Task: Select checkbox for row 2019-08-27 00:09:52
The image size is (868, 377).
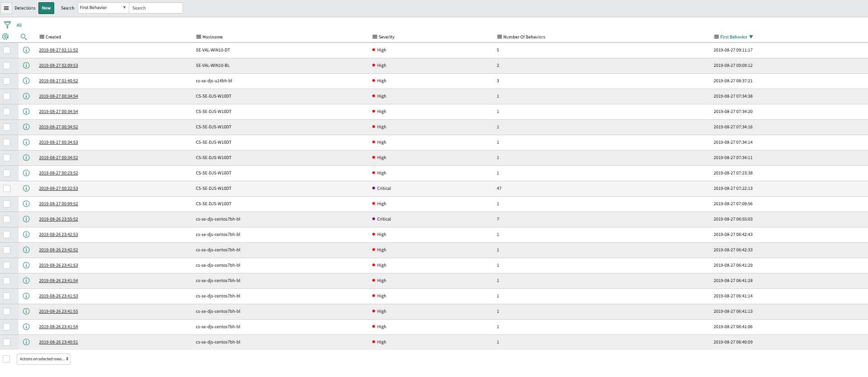Action: (x=7, y=204)
